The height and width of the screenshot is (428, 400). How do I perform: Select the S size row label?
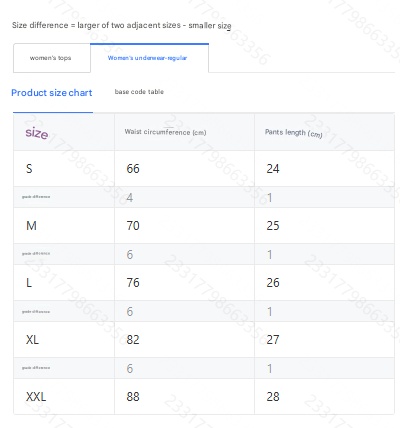[x=29, y=169]
